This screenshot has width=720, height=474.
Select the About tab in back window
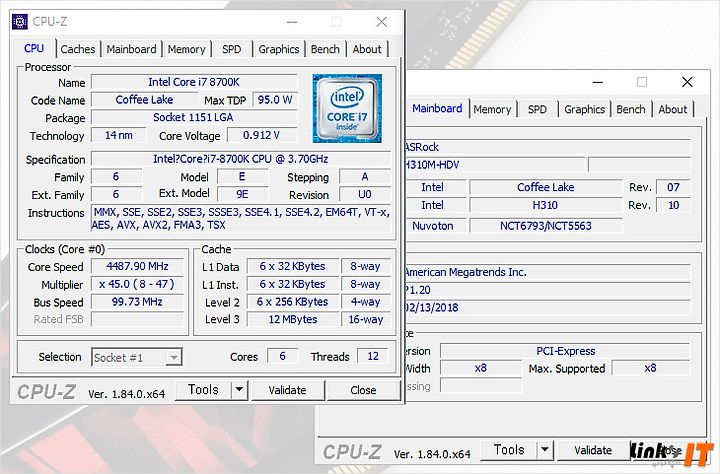click(673, 109)
